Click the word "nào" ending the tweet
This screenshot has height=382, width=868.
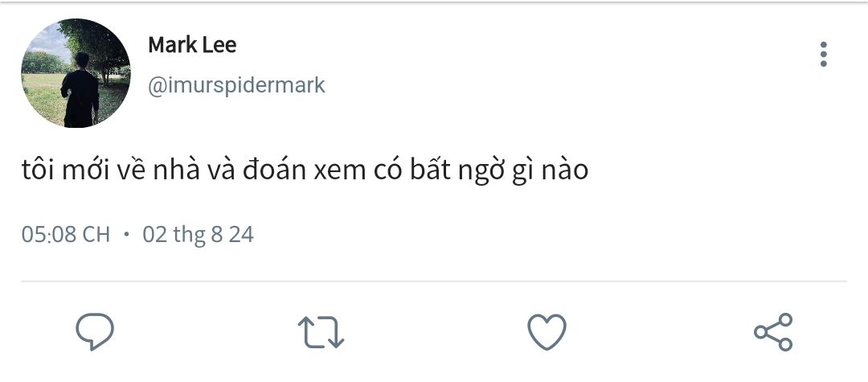pos(565,170)
